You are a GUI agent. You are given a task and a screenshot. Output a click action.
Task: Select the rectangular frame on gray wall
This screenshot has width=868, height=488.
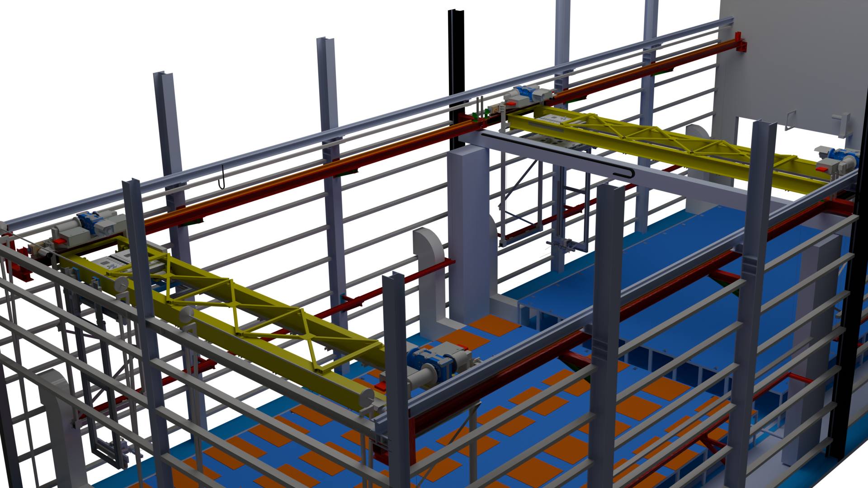point(791,120)
